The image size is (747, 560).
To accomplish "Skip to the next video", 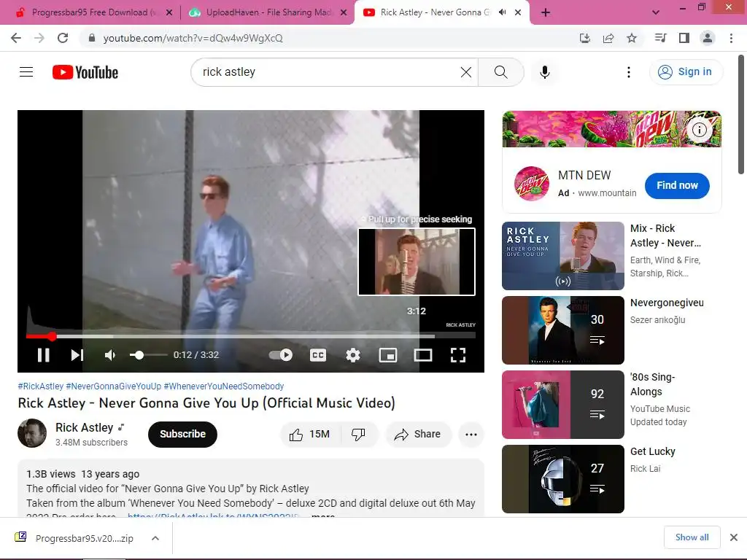I will (x=77, y=355).
